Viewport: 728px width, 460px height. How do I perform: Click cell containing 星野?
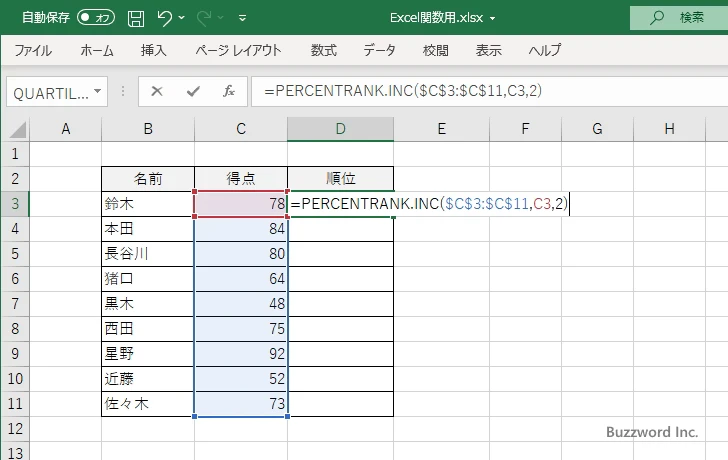click(x=148, y=354)
